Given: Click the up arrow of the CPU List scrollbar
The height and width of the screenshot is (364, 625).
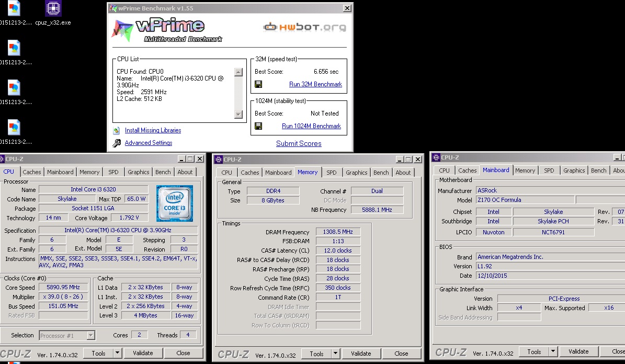Looking at the screenshot, I should point(238,72).
